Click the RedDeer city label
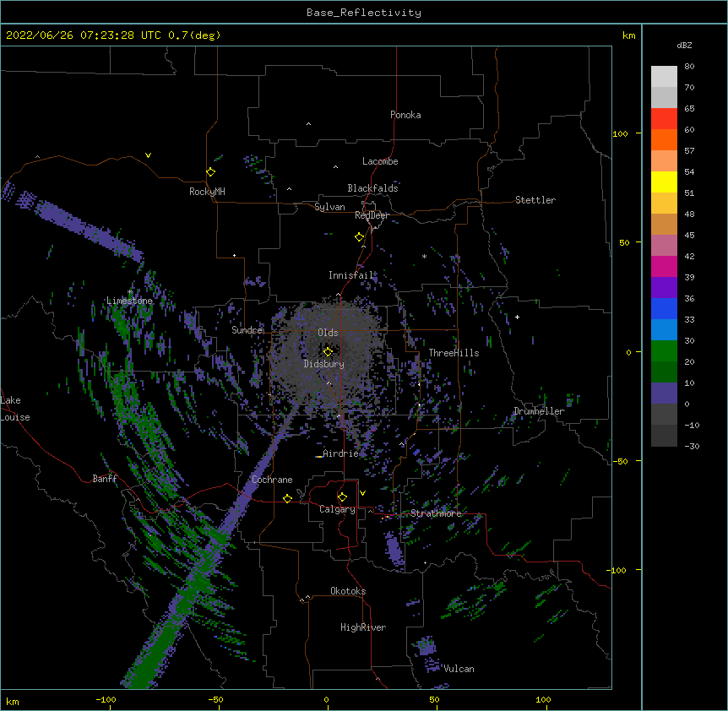Viewport: 728px width, 711px height. click(372, 215)
